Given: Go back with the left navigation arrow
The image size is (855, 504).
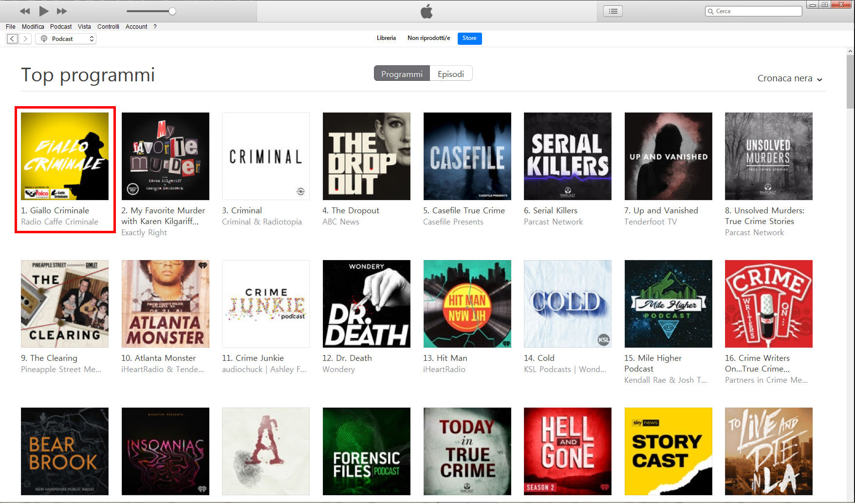Looking at the screenshot, I should pyautogui.click(x=12, y=38).
